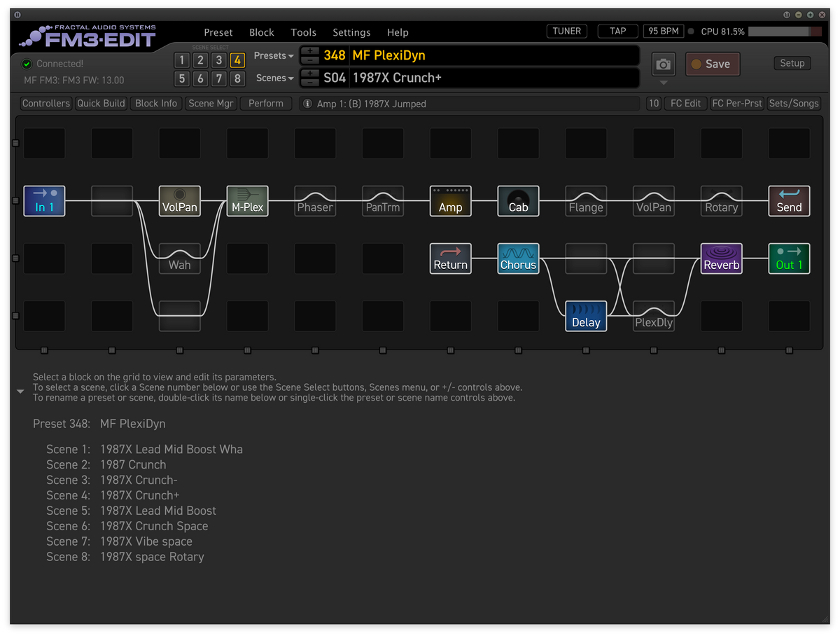
Task: Select the Flange block
Action: point(586,200)
